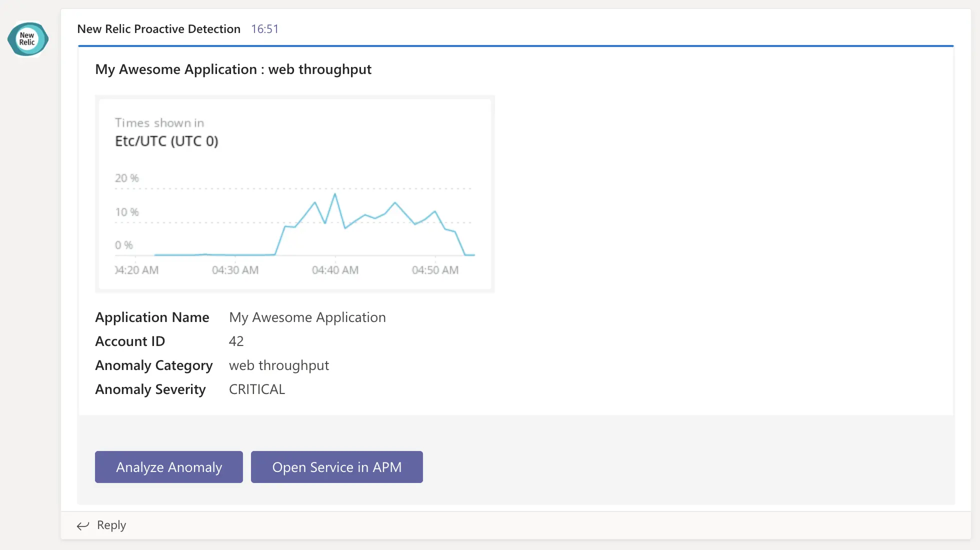Screen dimensions: 980x550
Task: Click sender name New Relic Proactive Detection
Action: coord(158,29)
